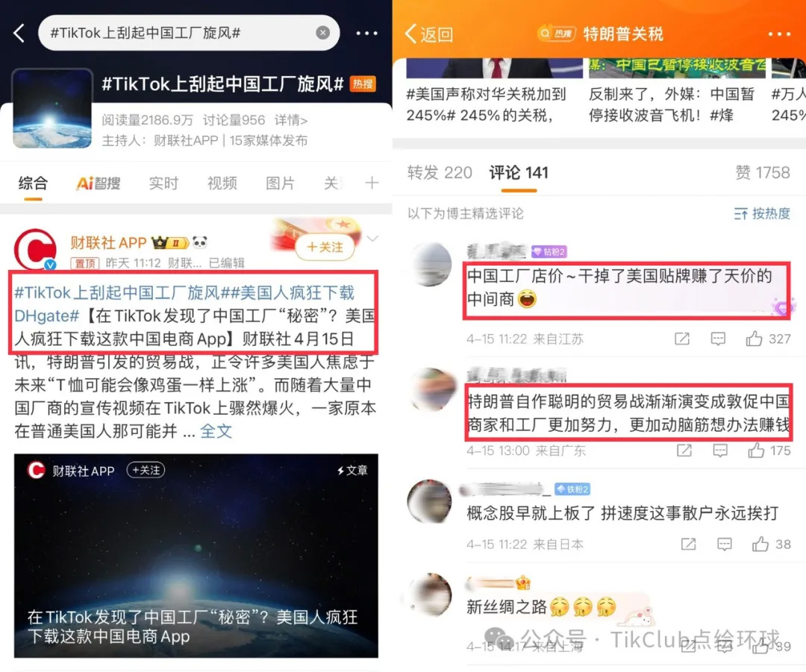Screen dimensions: 806x672
Task: Switch to 转发 220 tab
Action: click(x=440, y=172)
